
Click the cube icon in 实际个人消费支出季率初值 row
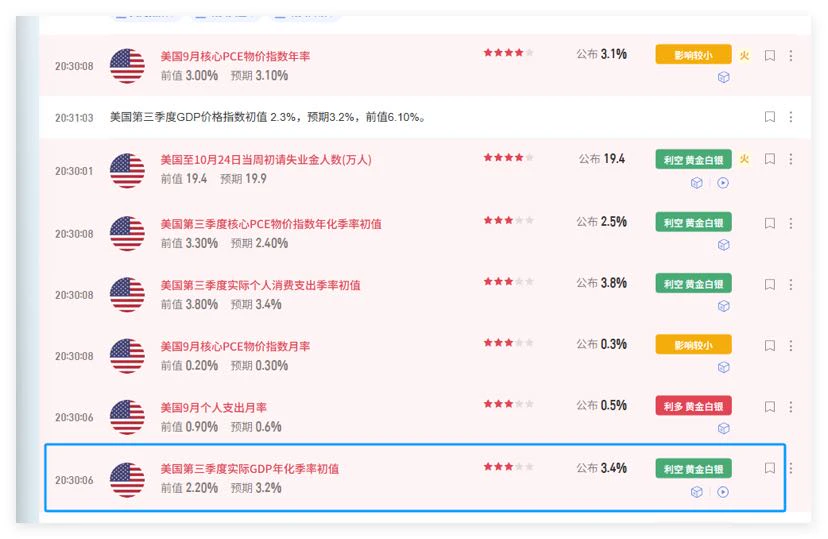point(723,306)
